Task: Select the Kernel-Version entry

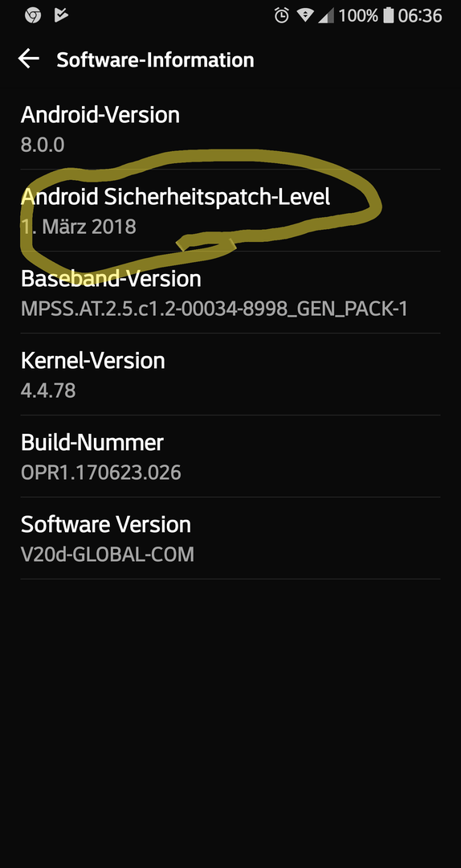Action: click(230, 375)
